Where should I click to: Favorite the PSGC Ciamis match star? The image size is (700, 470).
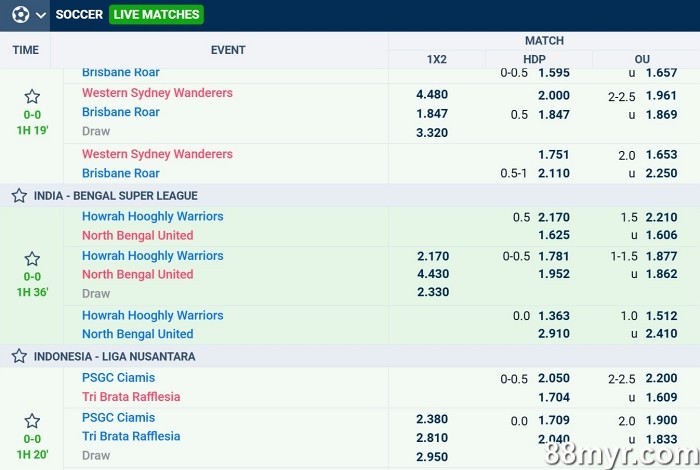click(32, 421)
